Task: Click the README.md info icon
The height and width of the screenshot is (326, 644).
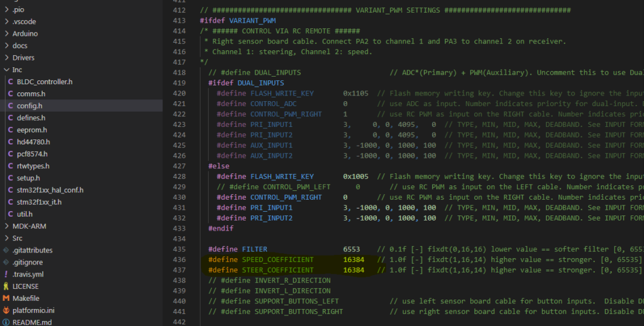Action: point(6,322)
